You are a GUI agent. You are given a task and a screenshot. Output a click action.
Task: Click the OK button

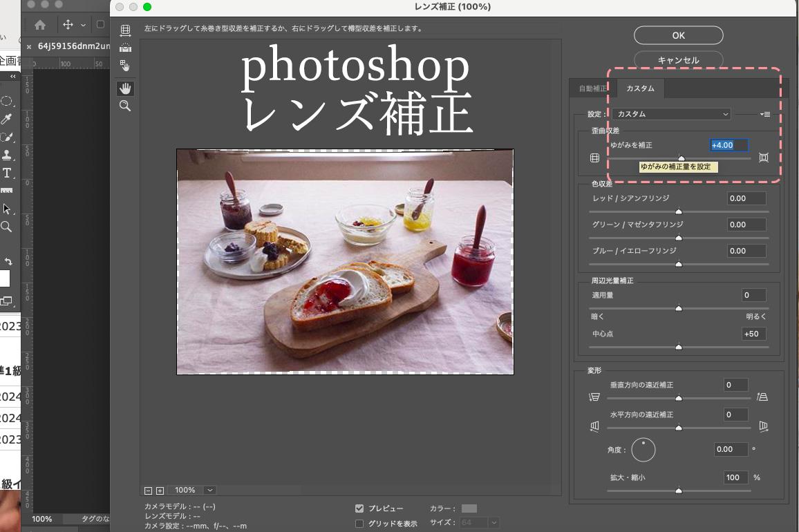coord(678,36)
